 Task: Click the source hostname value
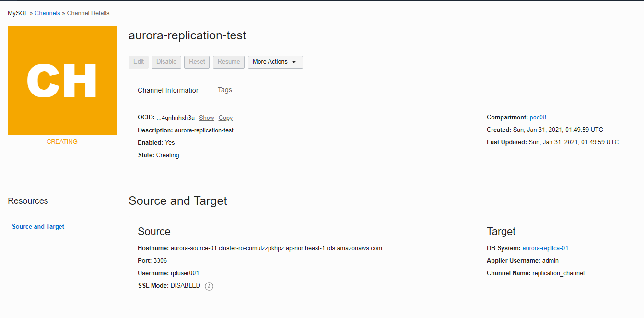(276, 248)
